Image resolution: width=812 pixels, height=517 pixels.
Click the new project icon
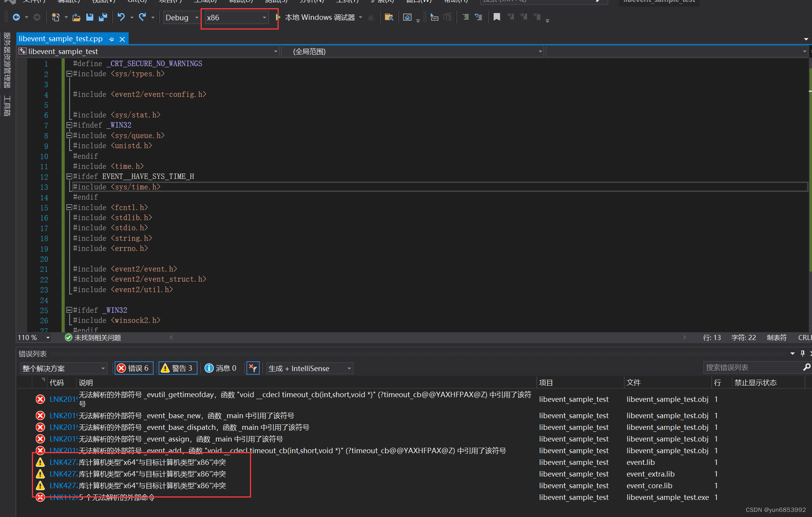[x=56, y=18]
